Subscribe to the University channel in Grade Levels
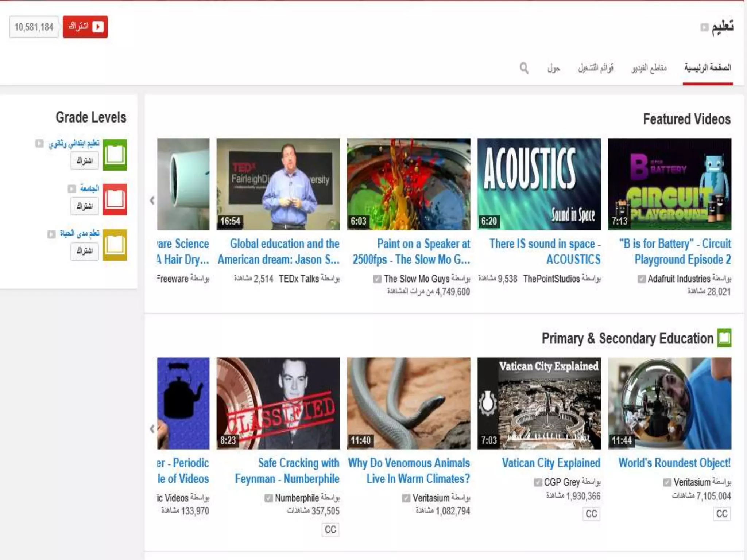 tap(84, 206)
